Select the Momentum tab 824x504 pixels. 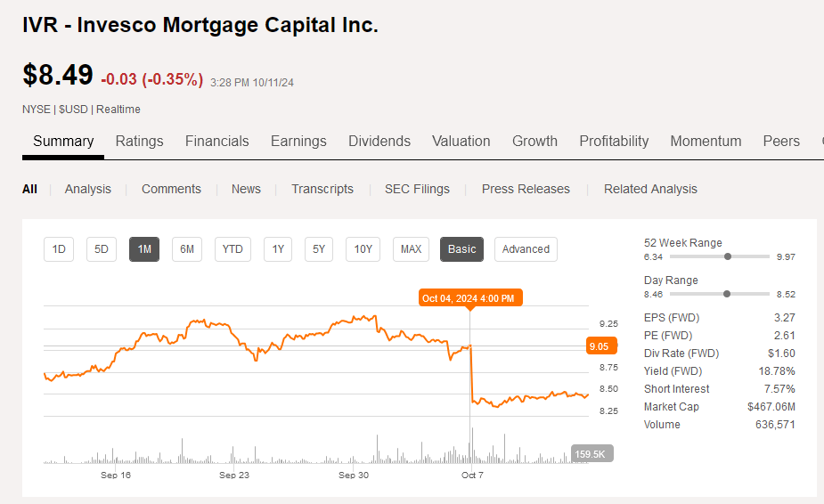(705, 141)
